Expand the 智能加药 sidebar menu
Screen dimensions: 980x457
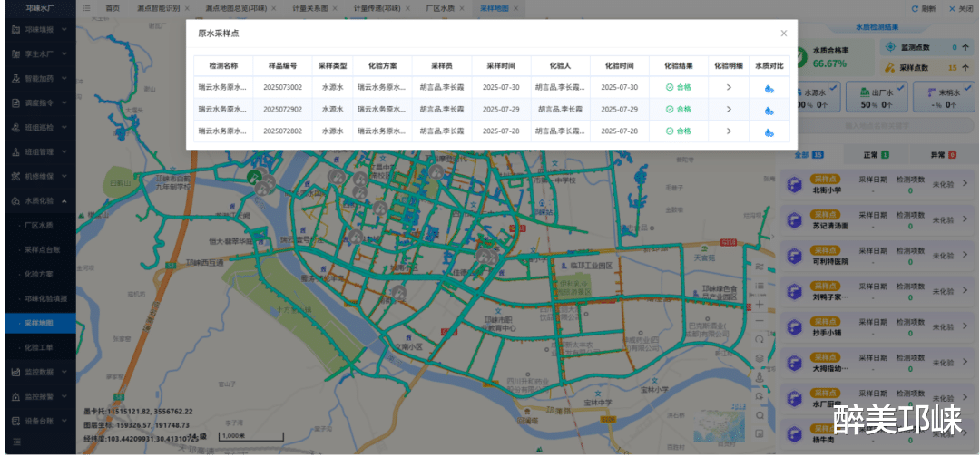[40, 79]
